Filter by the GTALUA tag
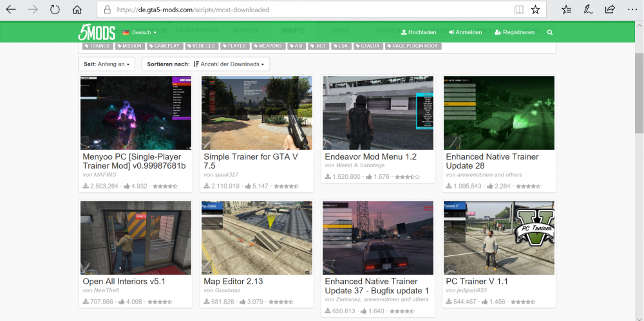This screenshot has height=321, width=644. 368,46
